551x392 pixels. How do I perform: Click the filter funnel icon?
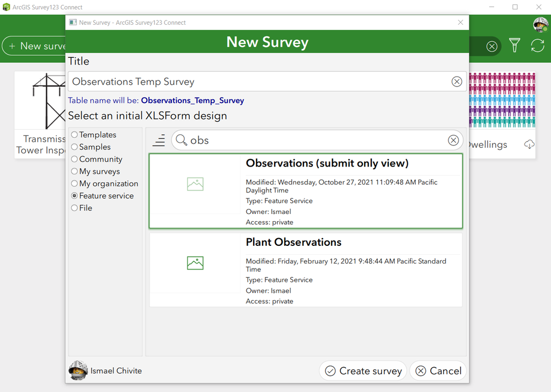coord(515,45)
